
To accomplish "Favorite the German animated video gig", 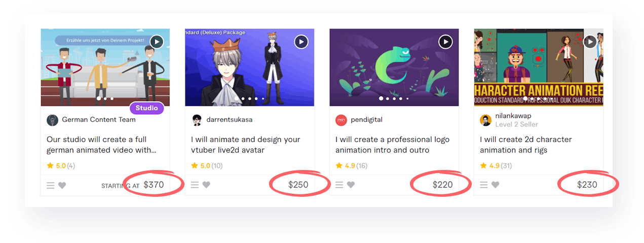I will pos(62,186).
